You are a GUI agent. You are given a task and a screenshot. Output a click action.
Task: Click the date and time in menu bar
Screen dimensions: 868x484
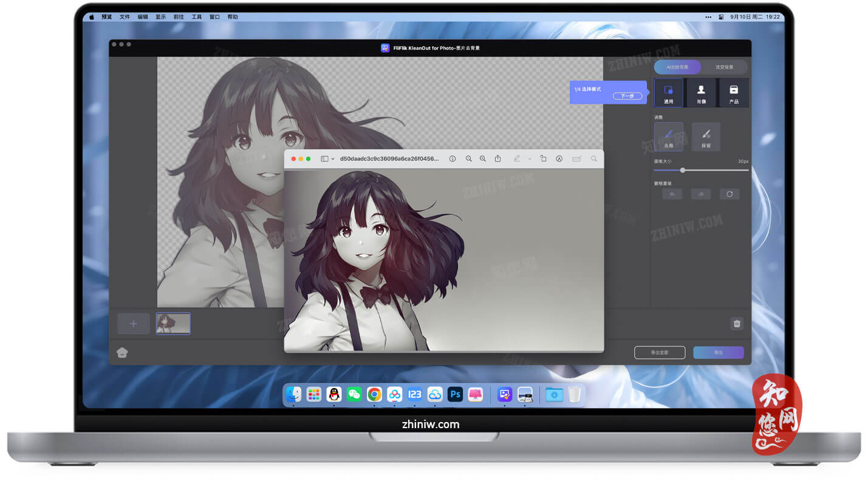pos(756,17)
